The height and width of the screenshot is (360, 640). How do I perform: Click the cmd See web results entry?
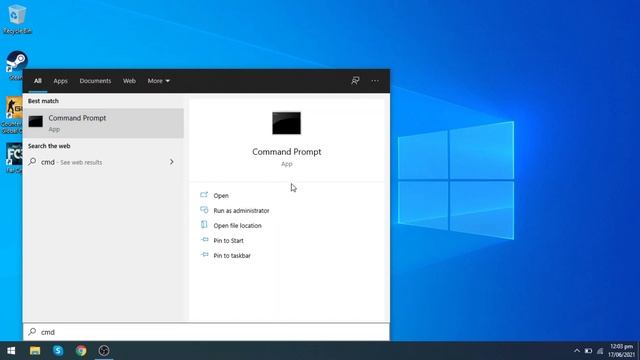point(103,162)
